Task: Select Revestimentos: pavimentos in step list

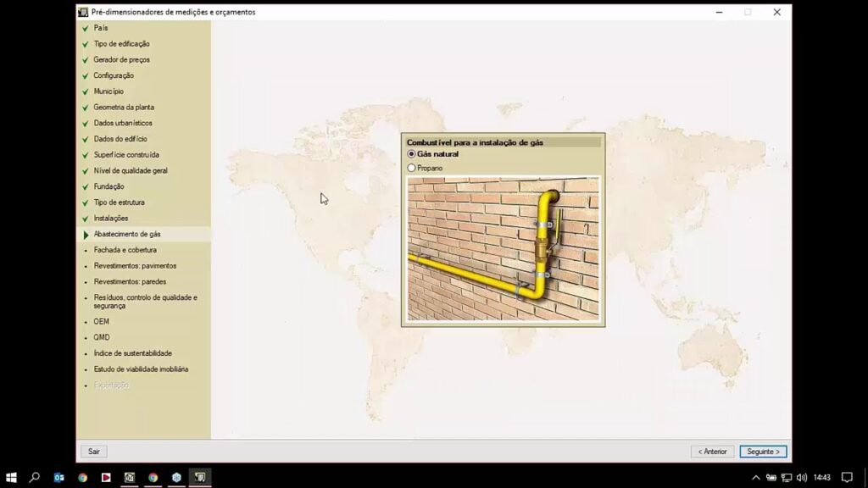Action: (x=135, y=266)
